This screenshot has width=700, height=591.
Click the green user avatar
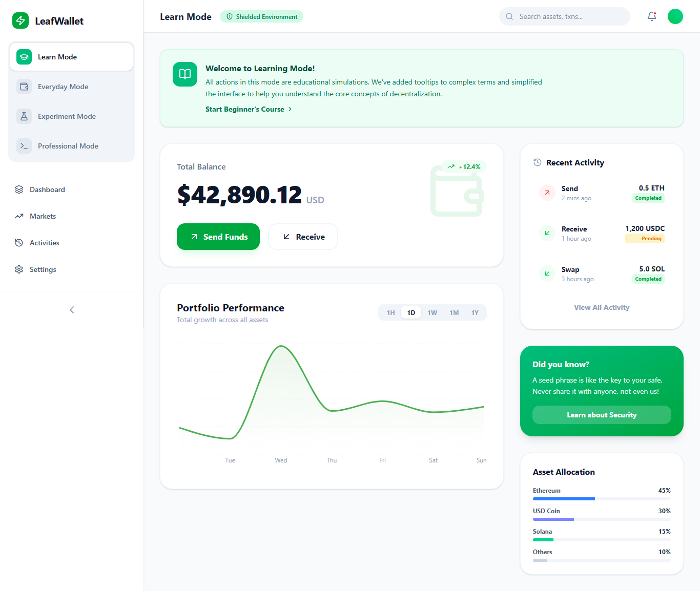point(675,16)
